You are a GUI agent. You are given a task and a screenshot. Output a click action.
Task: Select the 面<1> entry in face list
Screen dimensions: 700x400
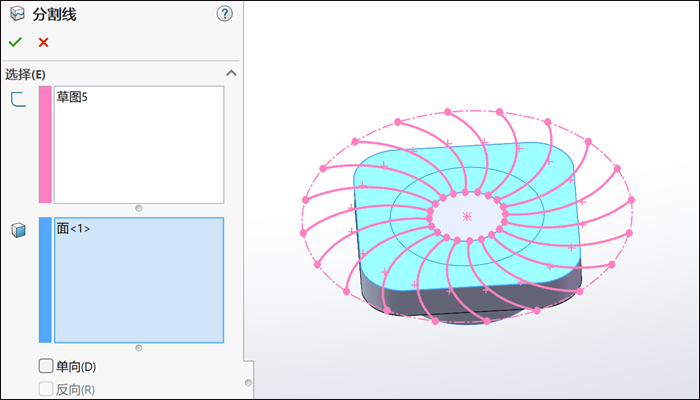point(73,228)
